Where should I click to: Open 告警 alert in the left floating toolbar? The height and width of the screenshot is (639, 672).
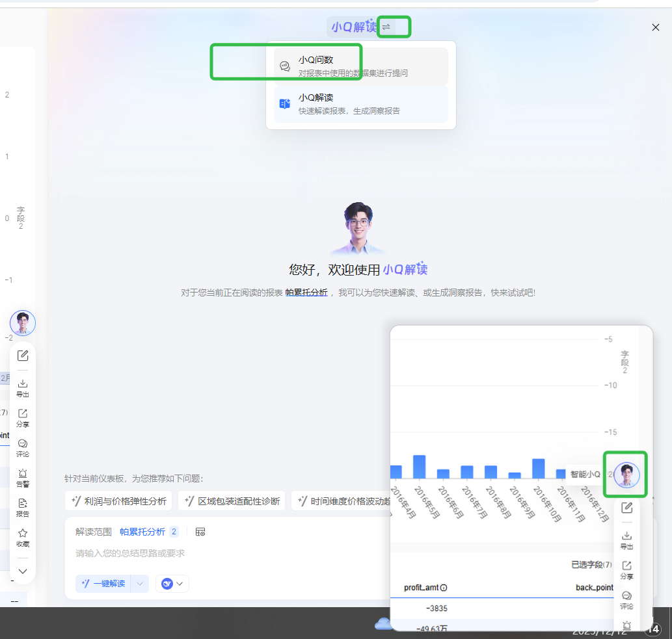coord(23,477)
